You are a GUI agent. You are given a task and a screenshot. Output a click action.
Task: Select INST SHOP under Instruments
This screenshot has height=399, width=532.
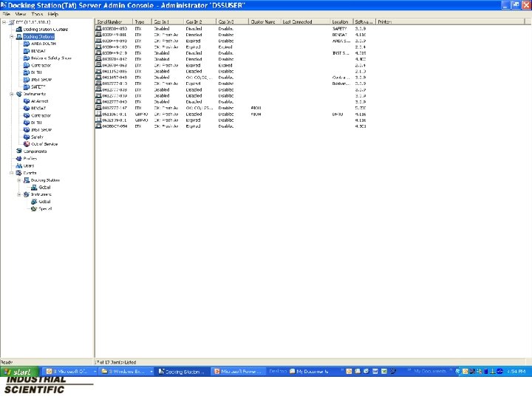tap(41, 129)
